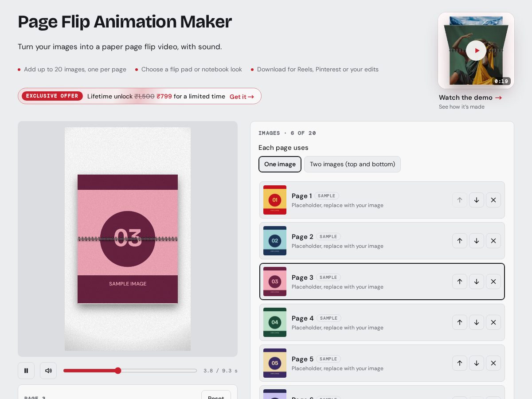Open Watch the demo link
Viewport: 532px width, 399px height.
(x=470, y=98)
